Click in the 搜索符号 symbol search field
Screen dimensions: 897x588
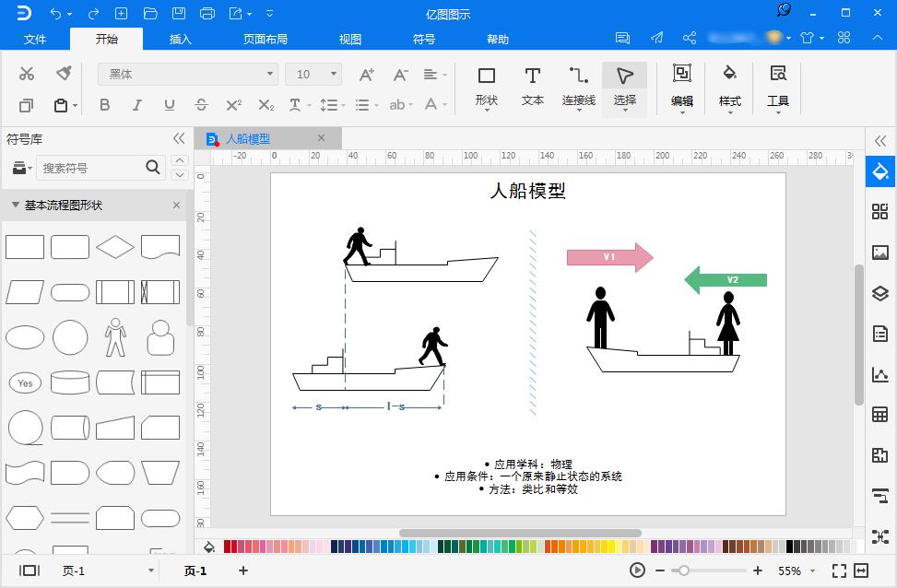click(x=92, y=170)
